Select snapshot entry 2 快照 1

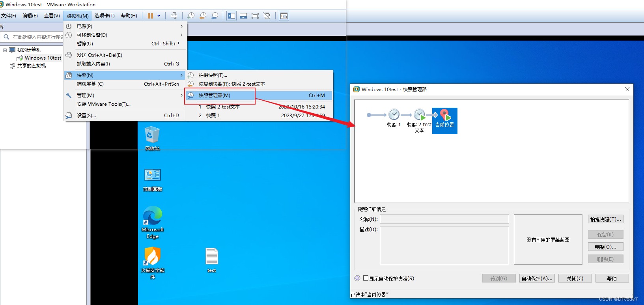click(259, 115)
